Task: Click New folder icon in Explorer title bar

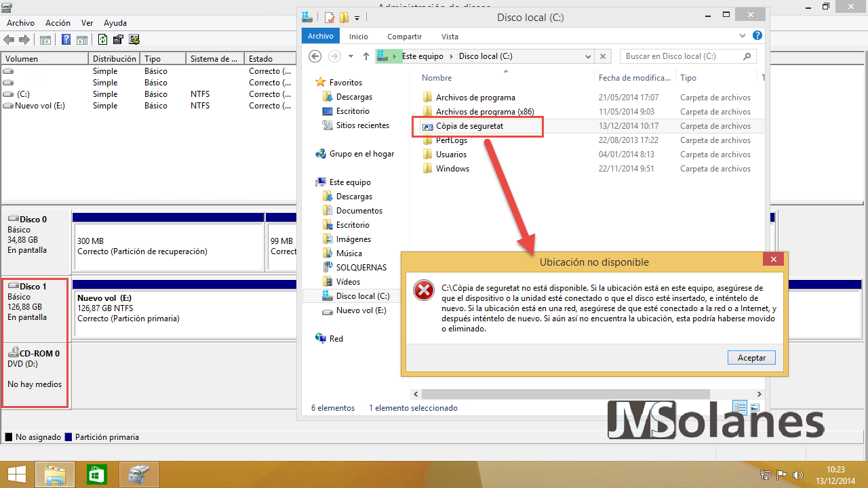Action: (344, 17)
